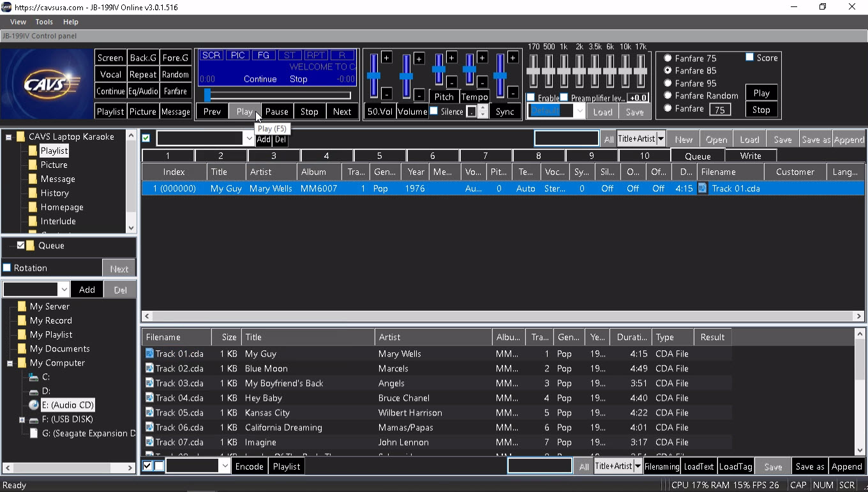Screen dimensions: 868x492
Task: Open the Help menu
Action: click(x=70, y=22)
